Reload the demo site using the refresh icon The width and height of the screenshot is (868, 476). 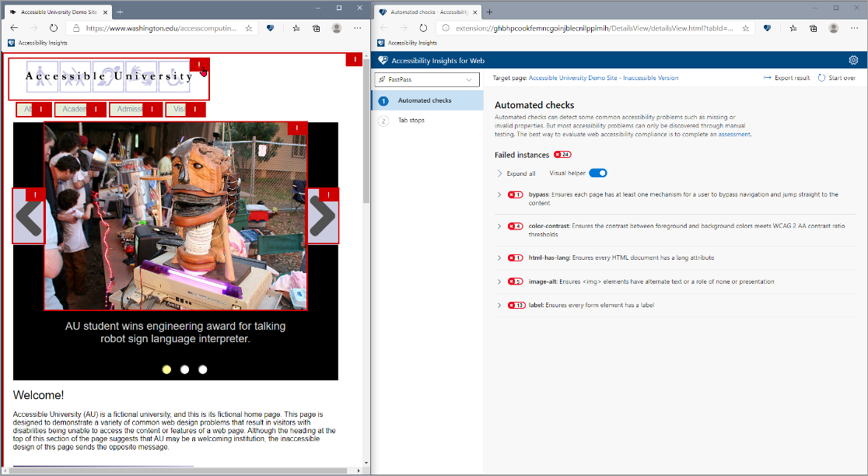point(53,27)
